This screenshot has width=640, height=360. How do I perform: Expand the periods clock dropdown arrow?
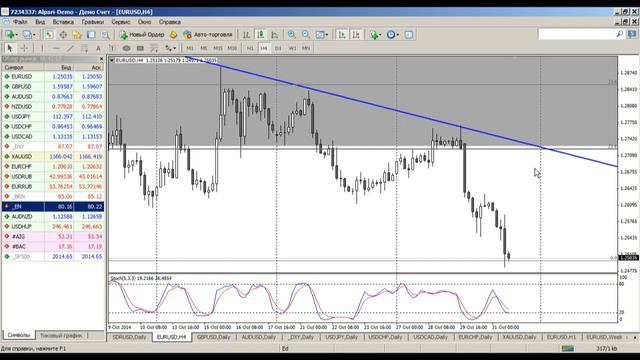[398, 35]
